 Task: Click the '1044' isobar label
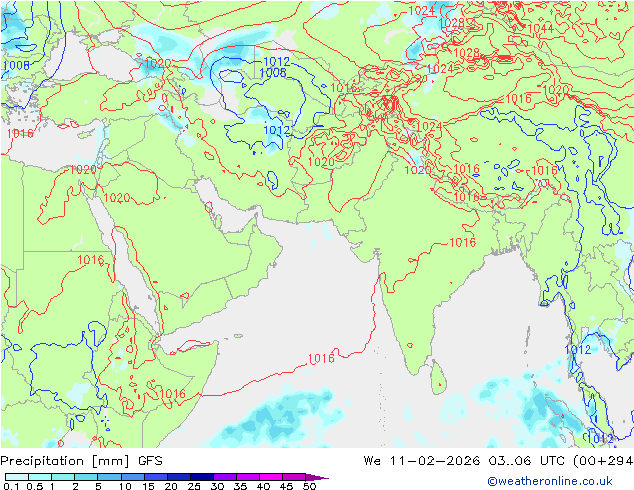pos(540,28)
